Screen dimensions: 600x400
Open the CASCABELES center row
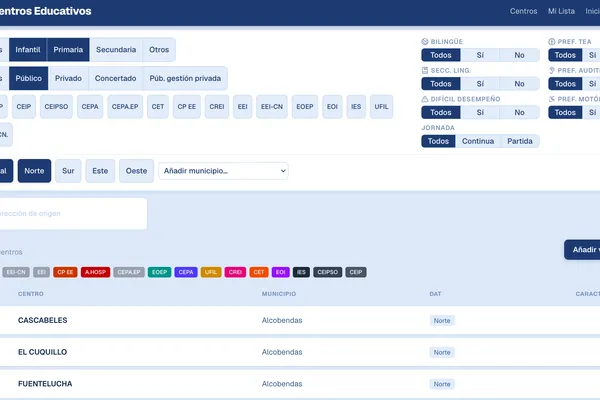[x=300, y=320]
